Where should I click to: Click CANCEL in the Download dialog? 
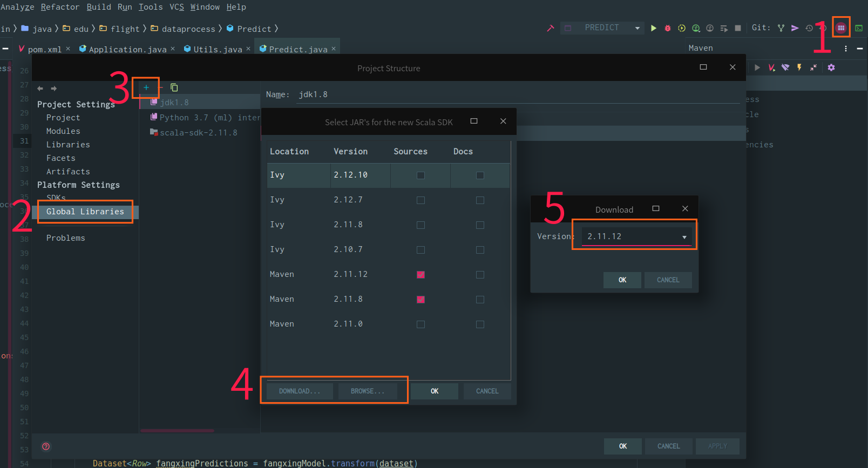coord(668,280)
